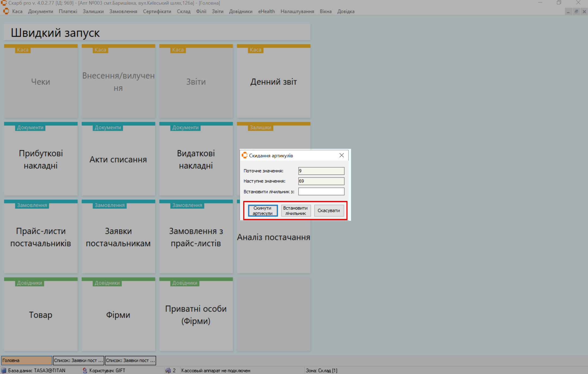The width and height of the screenshot is (588, 374).
Task: Click the database icon in the status bar
Action: (x=4, y=370)
